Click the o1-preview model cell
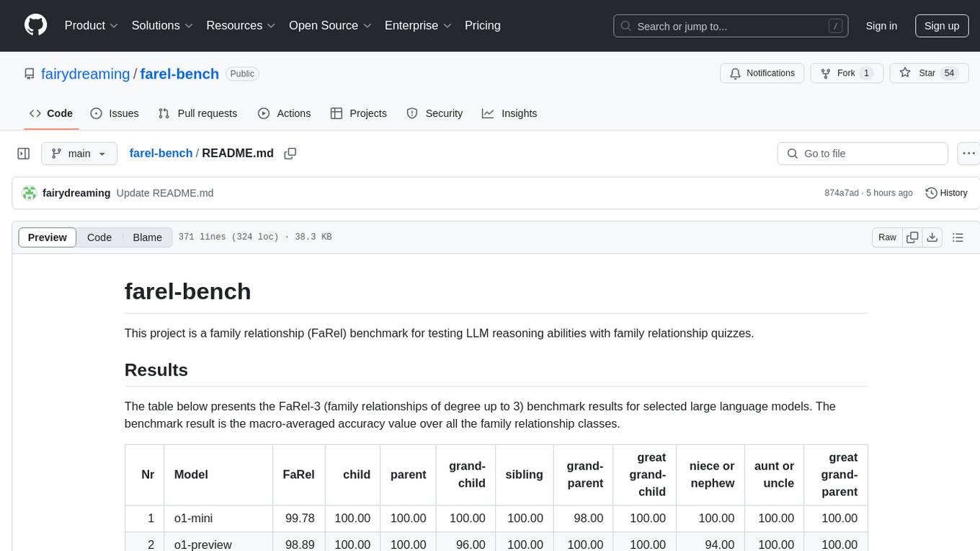 point(218,542)
